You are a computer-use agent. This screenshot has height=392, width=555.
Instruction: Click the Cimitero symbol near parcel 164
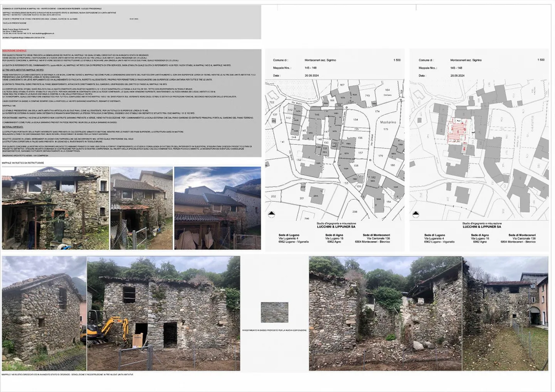pyautogui.click(x=387, y=95)
